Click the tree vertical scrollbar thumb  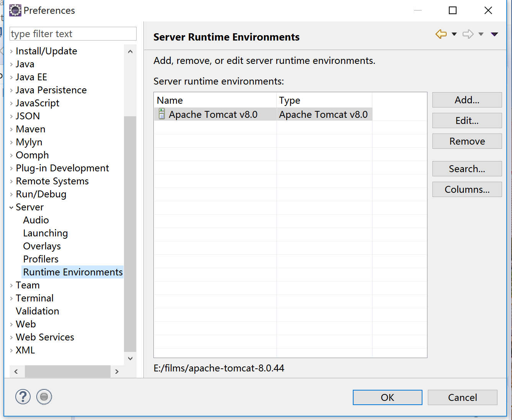coord(130,234)
